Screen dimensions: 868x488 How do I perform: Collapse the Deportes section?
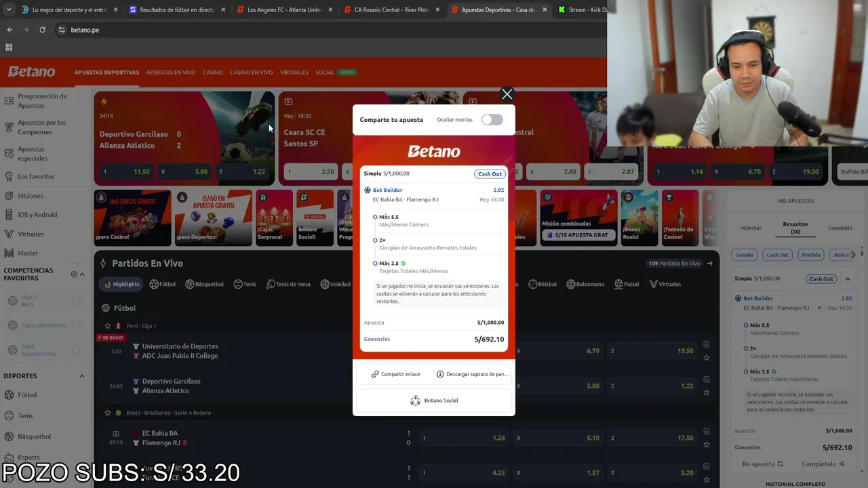82,376
